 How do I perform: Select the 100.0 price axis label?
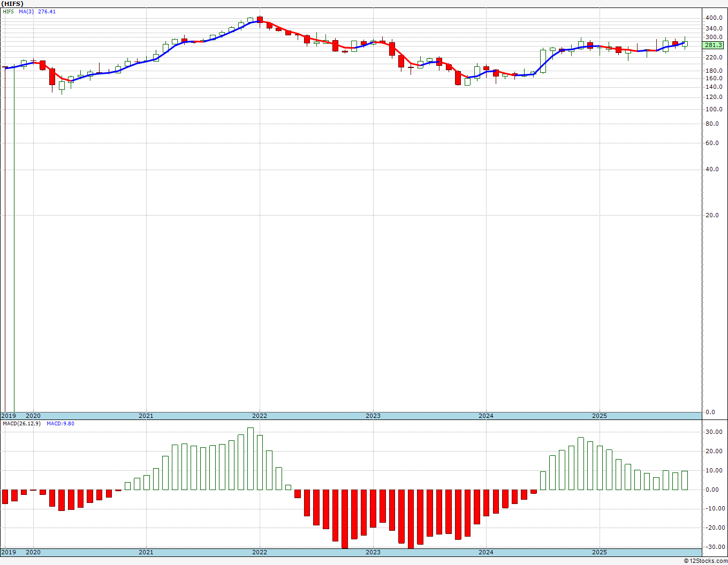coord(714,109)
